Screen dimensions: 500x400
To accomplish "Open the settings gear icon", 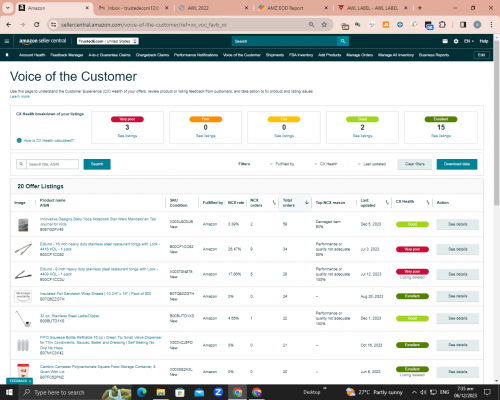I will point(456,41).
